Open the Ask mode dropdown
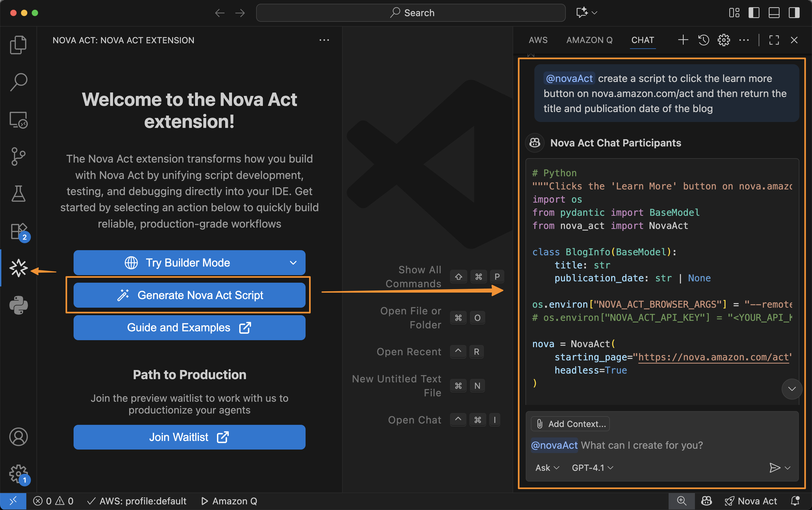812x510 pixels. click(x=547, y=468)
